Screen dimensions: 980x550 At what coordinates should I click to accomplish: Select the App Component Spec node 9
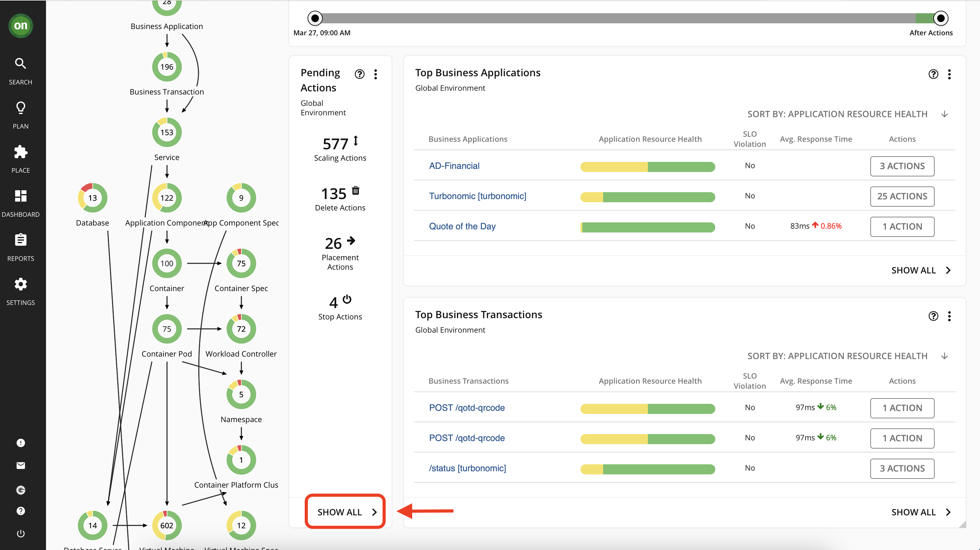pos(241,198)
